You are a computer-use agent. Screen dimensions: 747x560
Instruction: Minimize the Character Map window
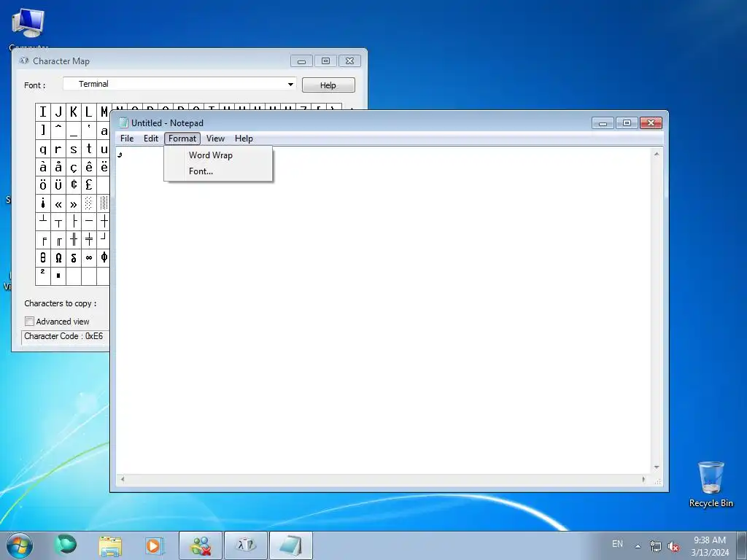coord(301,61)
